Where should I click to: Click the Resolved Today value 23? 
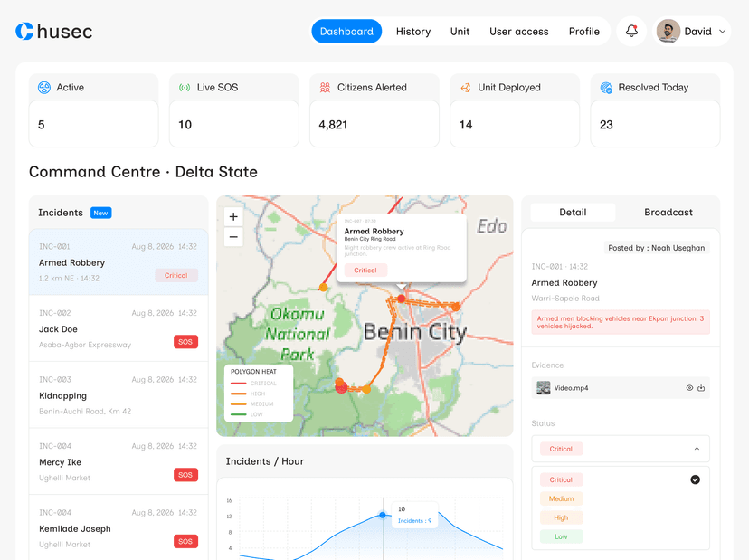tap(606, 125)
